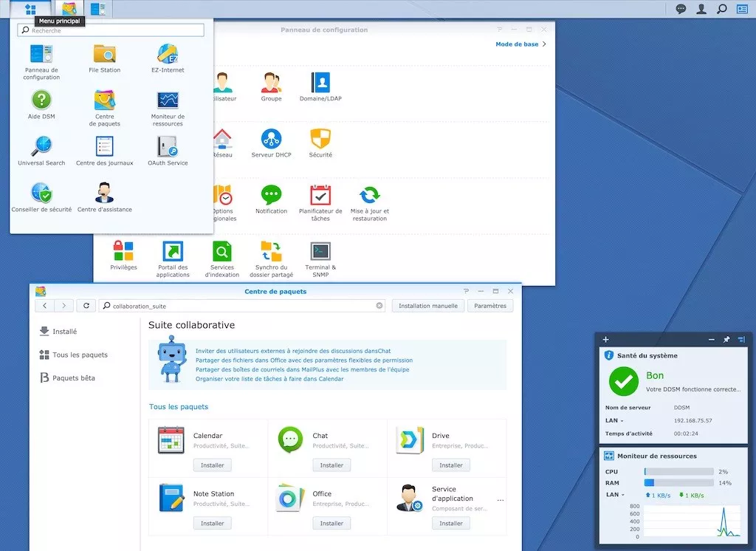Install the Chat package
The width and height of the screenshot is (756, 551).
tap(331, 465)
